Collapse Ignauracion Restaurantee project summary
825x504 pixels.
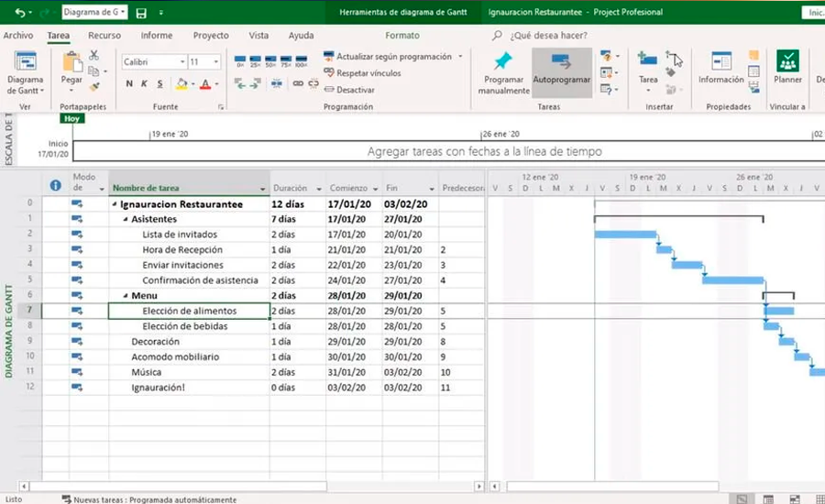115,204
